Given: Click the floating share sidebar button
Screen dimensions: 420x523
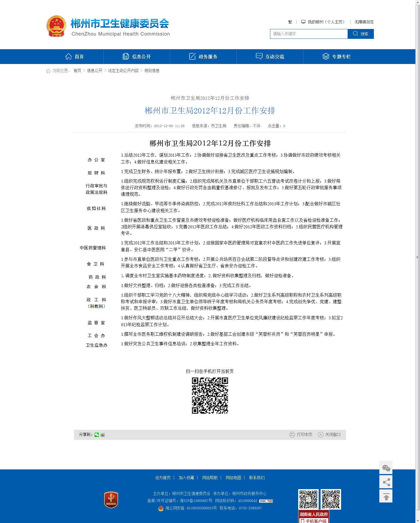Looking at the screenshot, I should point(386,482).
